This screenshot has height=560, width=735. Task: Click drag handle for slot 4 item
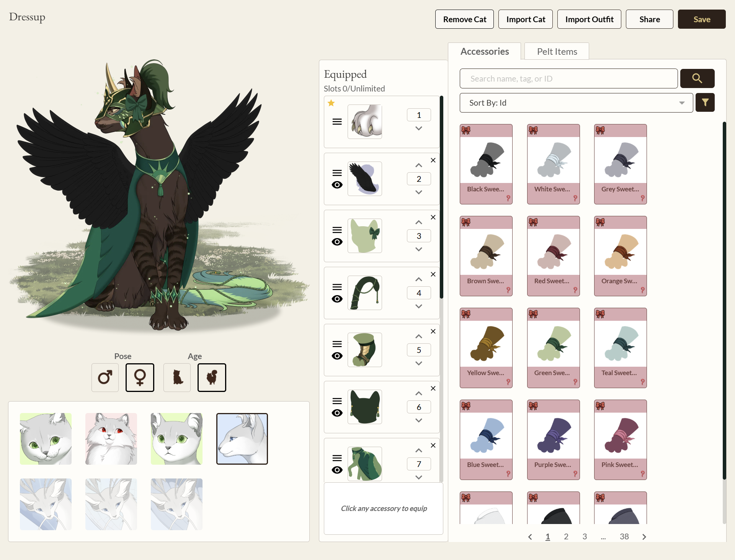pos(337,287)
